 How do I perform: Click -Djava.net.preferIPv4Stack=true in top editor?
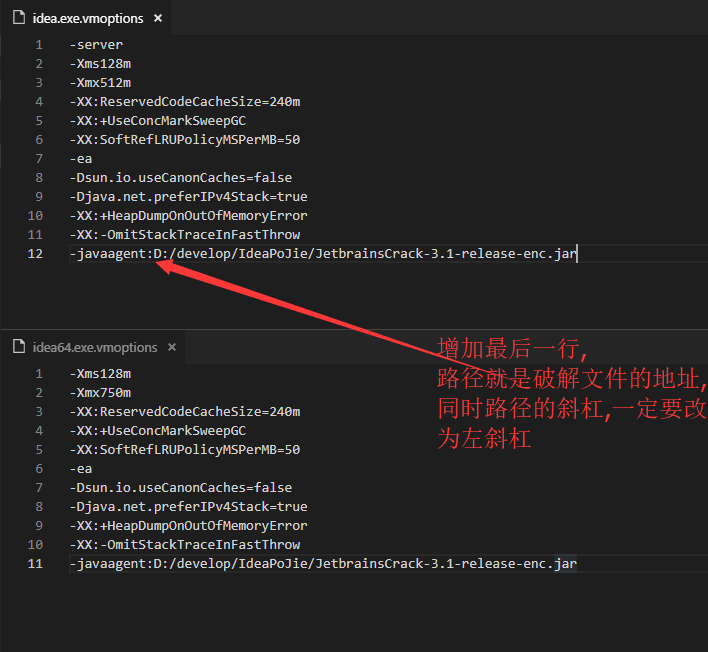(x=189, y=196)
